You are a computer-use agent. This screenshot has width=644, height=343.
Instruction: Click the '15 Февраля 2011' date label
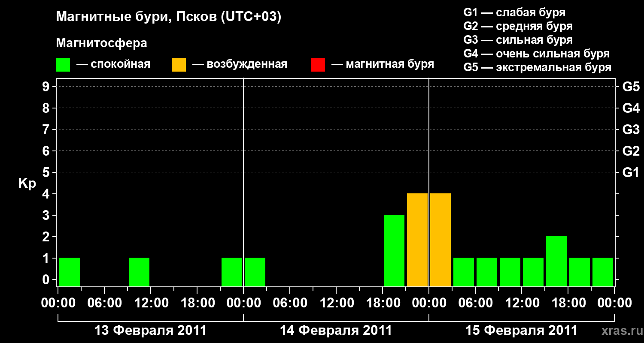(x=522, y=331)
